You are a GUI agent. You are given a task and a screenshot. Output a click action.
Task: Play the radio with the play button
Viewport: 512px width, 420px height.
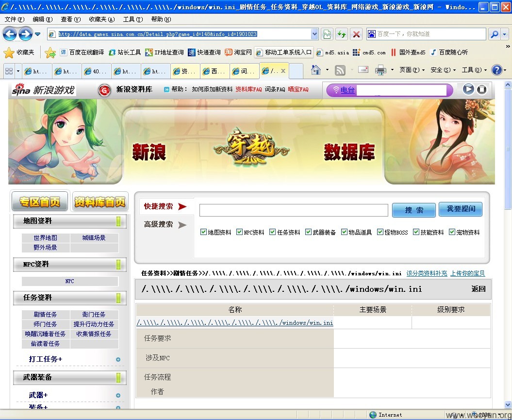click(468, 89)
